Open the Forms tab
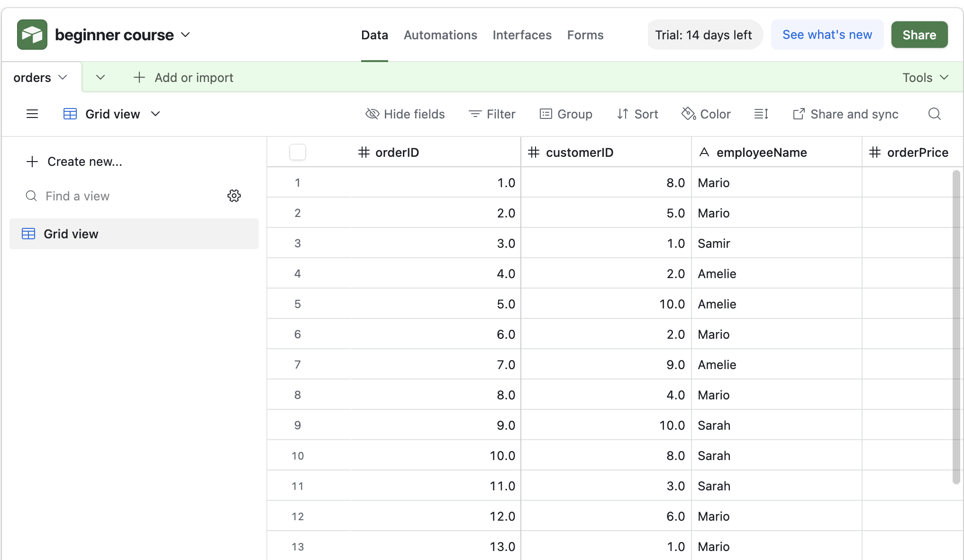The image size is (964, 560). (585, 35)
